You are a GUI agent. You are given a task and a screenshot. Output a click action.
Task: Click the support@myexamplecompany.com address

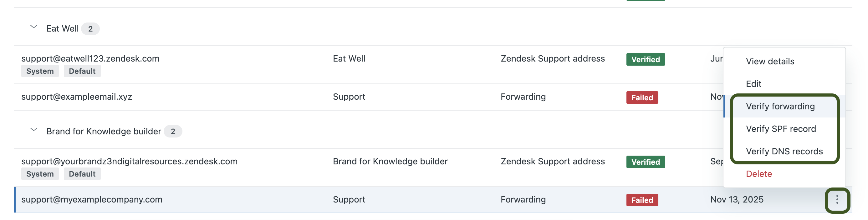(92, 199)
